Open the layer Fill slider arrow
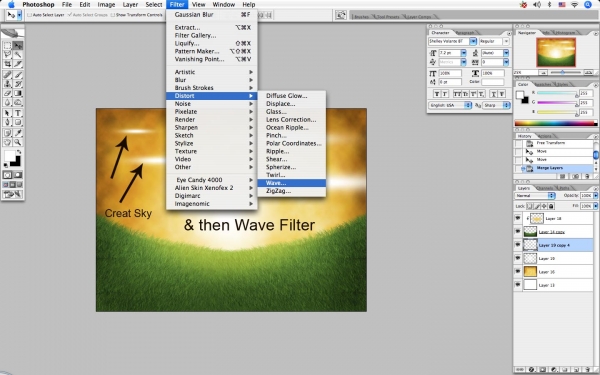This screenshot has height=375, width=600. pyautogui.click(x=595, y=206)
